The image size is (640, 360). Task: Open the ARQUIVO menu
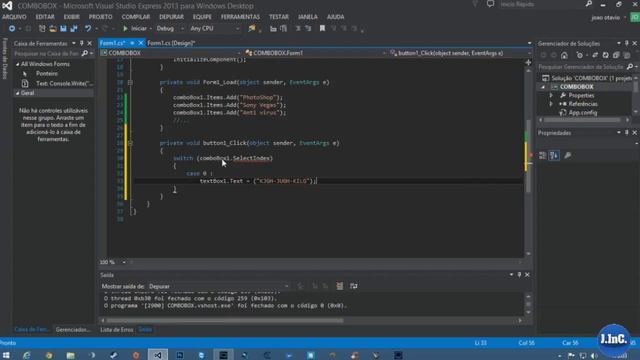pyautogui.click(x=14, y=17)
